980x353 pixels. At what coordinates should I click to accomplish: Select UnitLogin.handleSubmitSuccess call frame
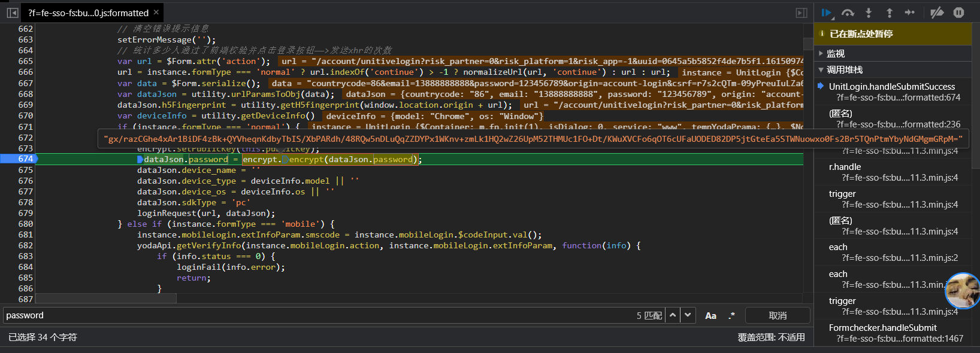pyautogui.click(x=892, y=87)
